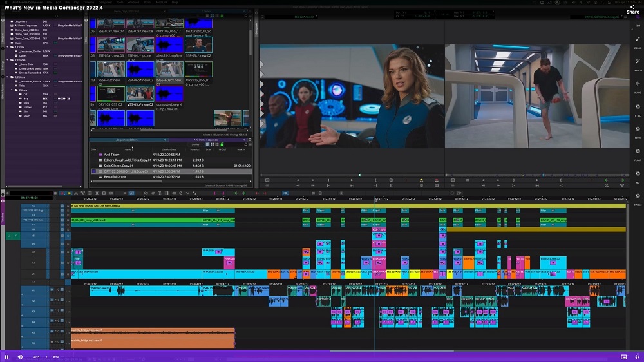
Task: Play the source monitor clip
Action: point(352,180)
